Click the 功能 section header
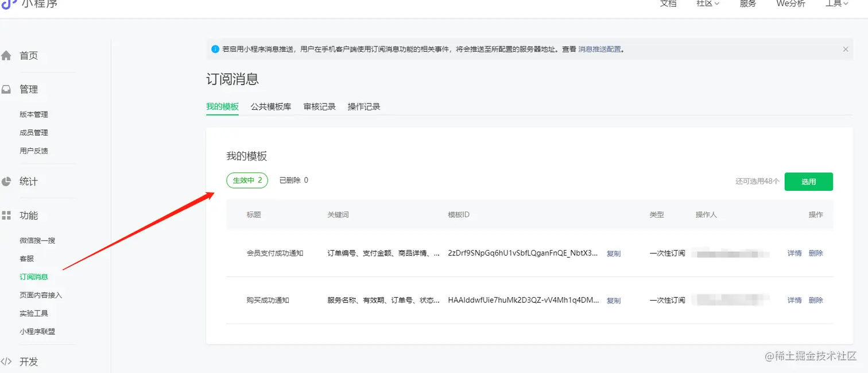 point(29,216)
